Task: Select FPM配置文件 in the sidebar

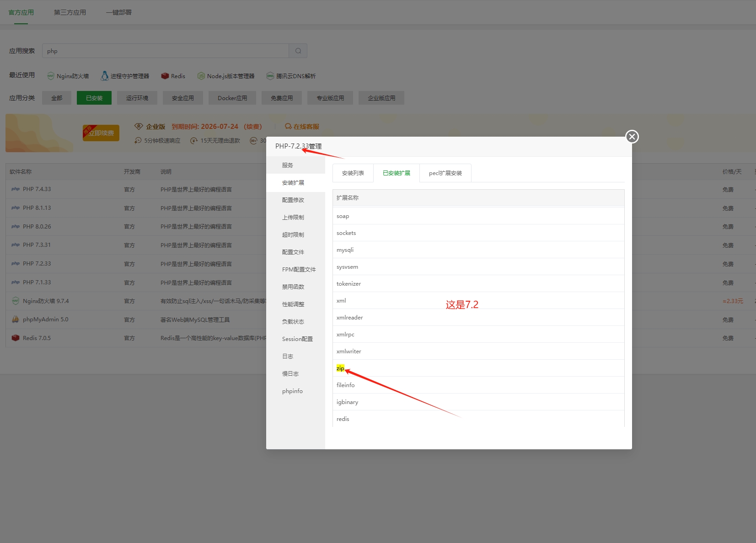Action: pos(299,269)
